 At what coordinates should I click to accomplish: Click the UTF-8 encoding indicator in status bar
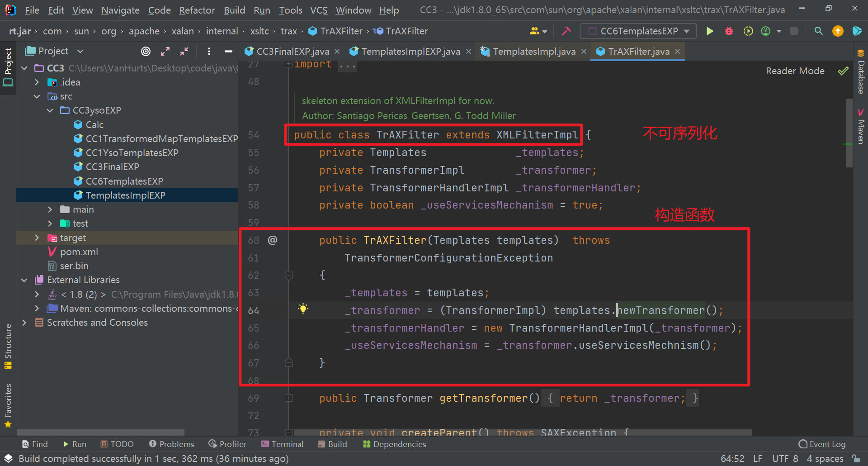click(x=785, y=458)
